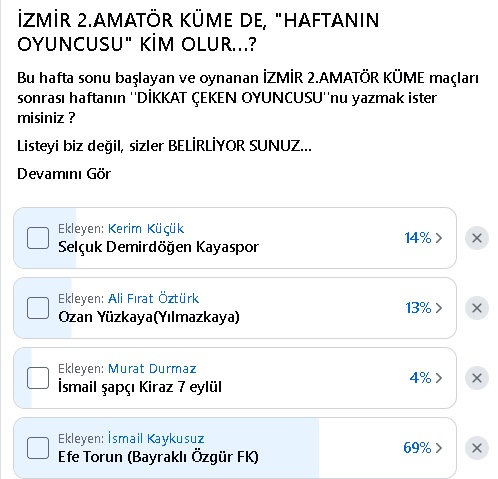Open Murat Durmaz profile link

coord(152,368)
